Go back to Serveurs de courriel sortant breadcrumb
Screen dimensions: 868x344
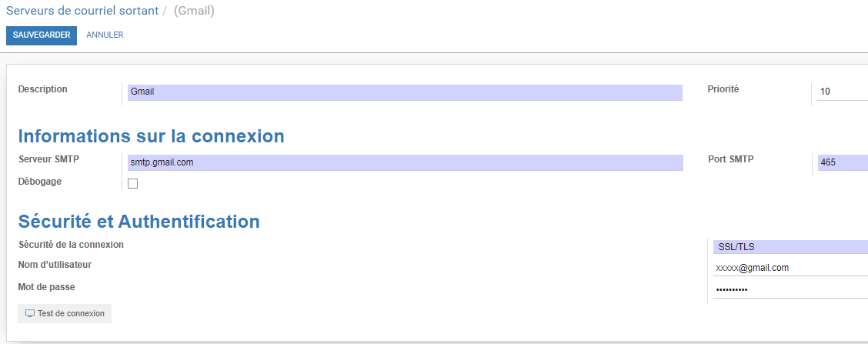(82, 11)
